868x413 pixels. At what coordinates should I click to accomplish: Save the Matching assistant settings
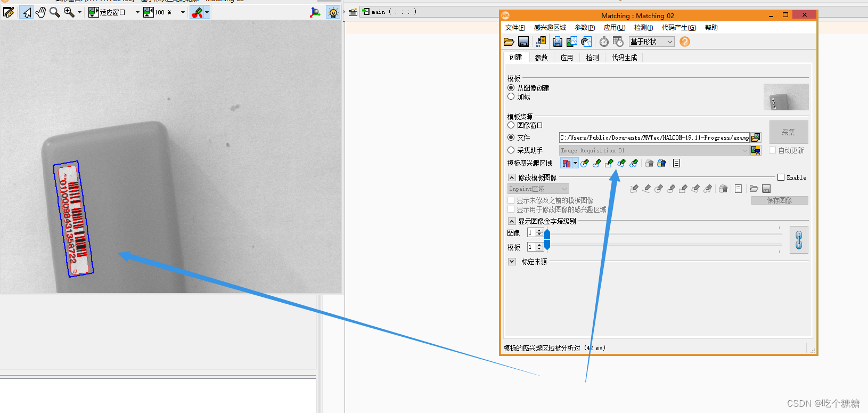pyautogui.click(x=523, y=42)
